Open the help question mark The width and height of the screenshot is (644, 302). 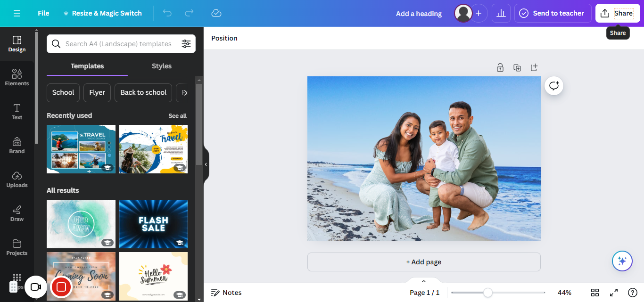pyautogui.click(x=633, y=293)
